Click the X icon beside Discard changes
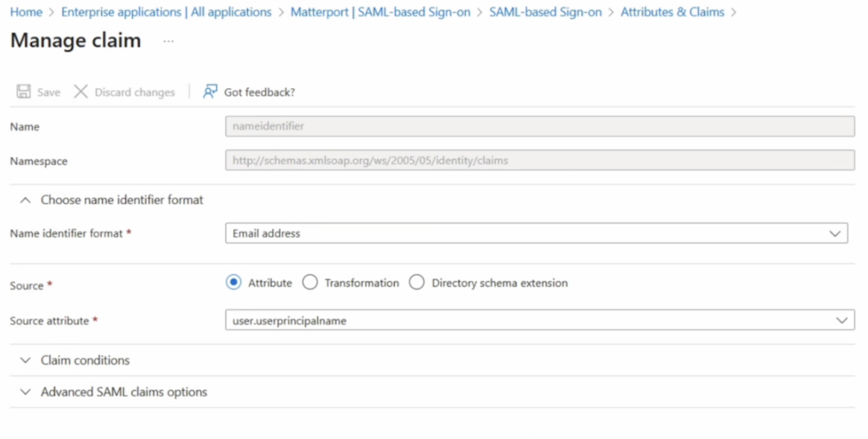This screenshot has width=868, height=439. [80, 91]
